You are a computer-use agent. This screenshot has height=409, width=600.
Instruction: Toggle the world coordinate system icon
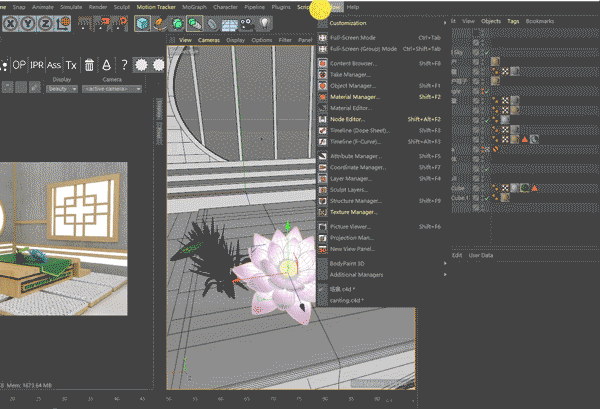(x=63, y=24)
